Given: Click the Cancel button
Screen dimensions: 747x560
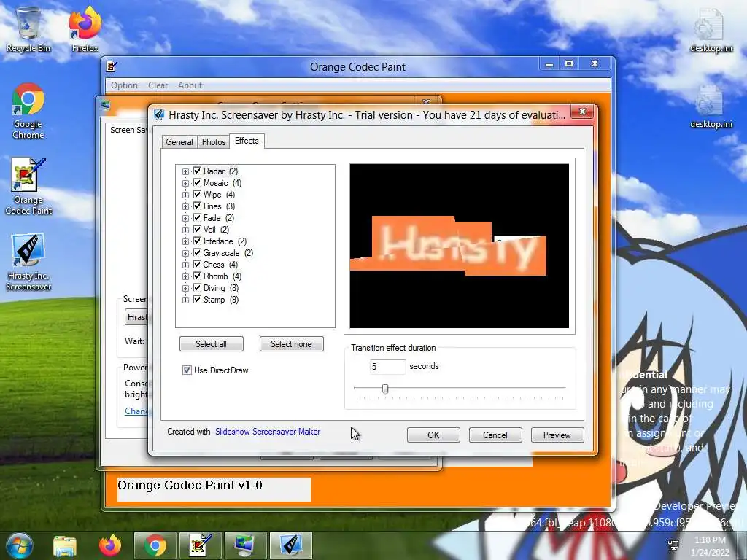Looking at the screenshot, I should (x=495, y=435).
